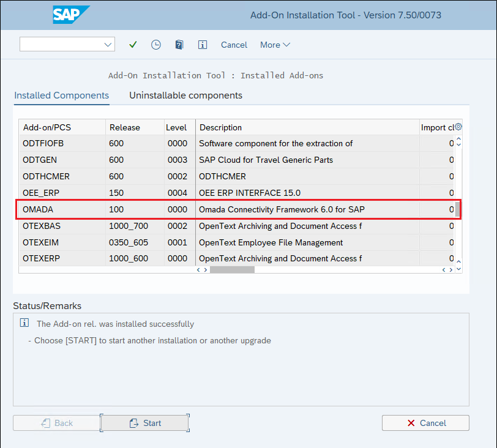Click the vertical scrollbar thumb of the table

[457, 209]
